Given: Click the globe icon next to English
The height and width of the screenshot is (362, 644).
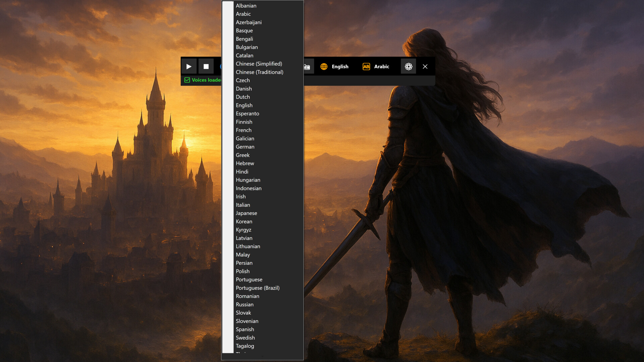Looking at the screenshot, I should tap(324, 66).
